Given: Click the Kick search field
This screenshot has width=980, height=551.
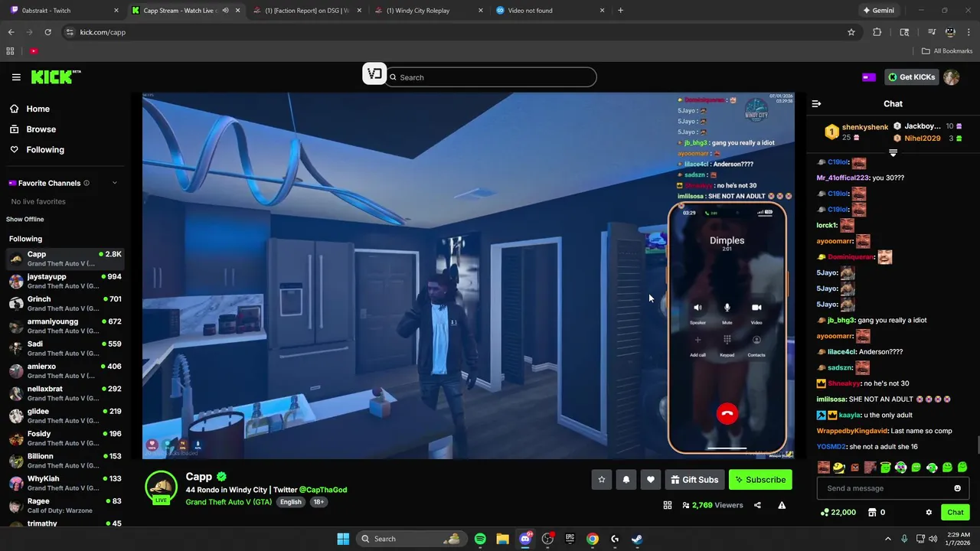Looking at the screenshot, I should click(490, 77).
